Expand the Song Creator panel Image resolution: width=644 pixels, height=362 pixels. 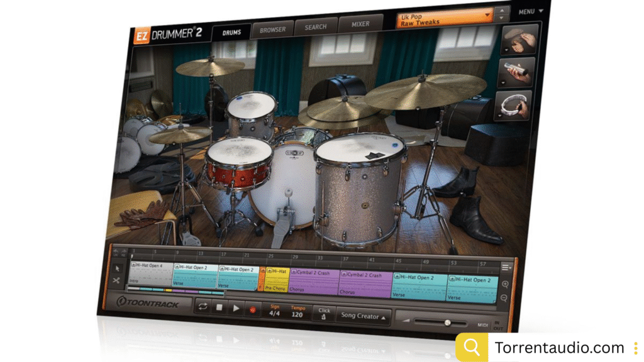click(x=364, y=316)
